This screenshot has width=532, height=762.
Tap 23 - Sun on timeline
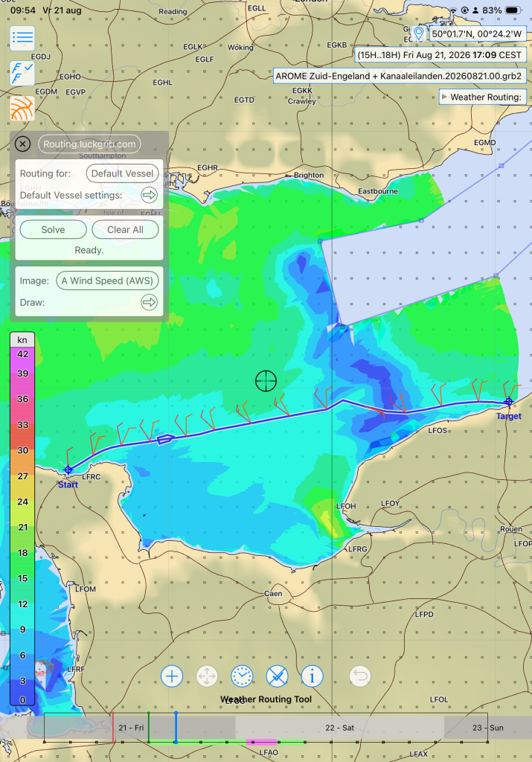pos(488,728)
